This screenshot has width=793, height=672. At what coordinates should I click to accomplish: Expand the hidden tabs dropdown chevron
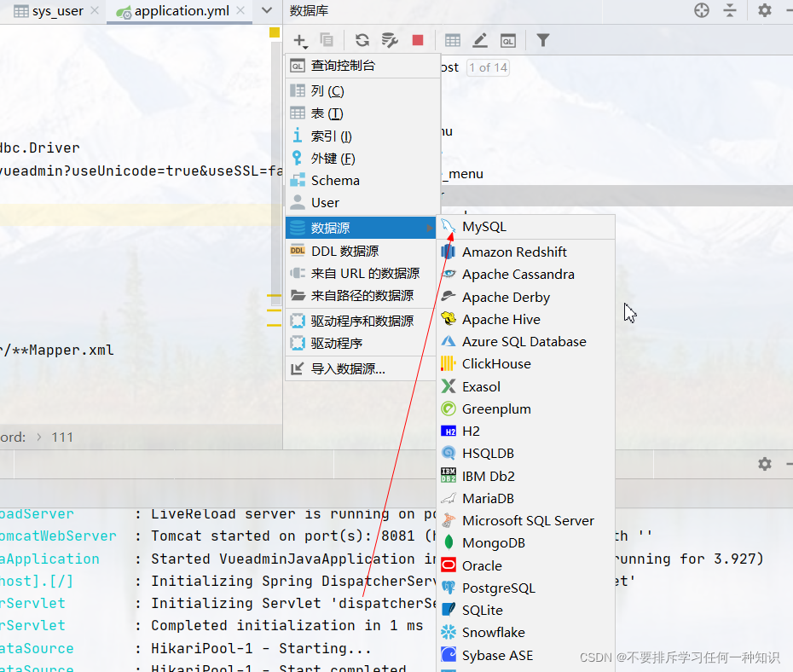267,10
